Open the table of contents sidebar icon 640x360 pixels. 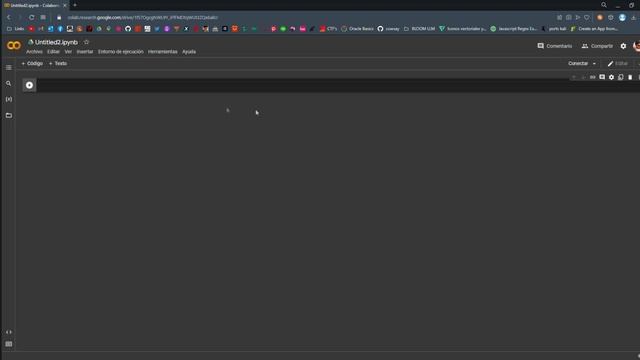coord(9,67)
